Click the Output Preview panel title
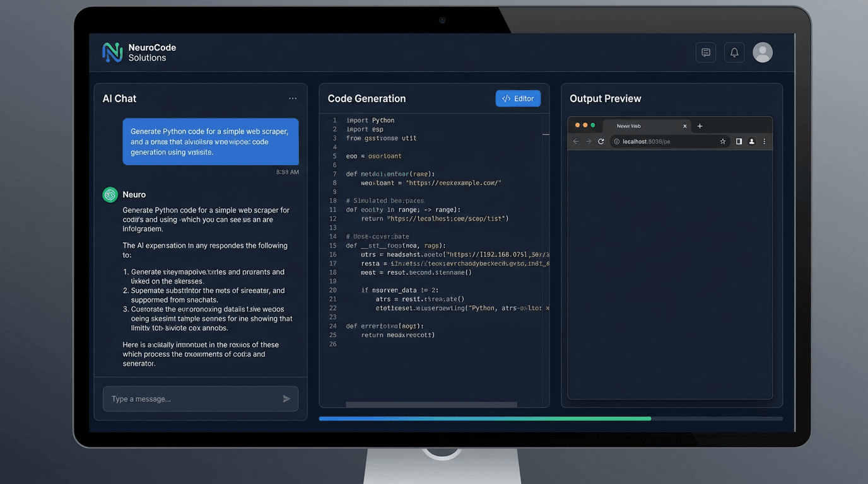 click(606, 98)
